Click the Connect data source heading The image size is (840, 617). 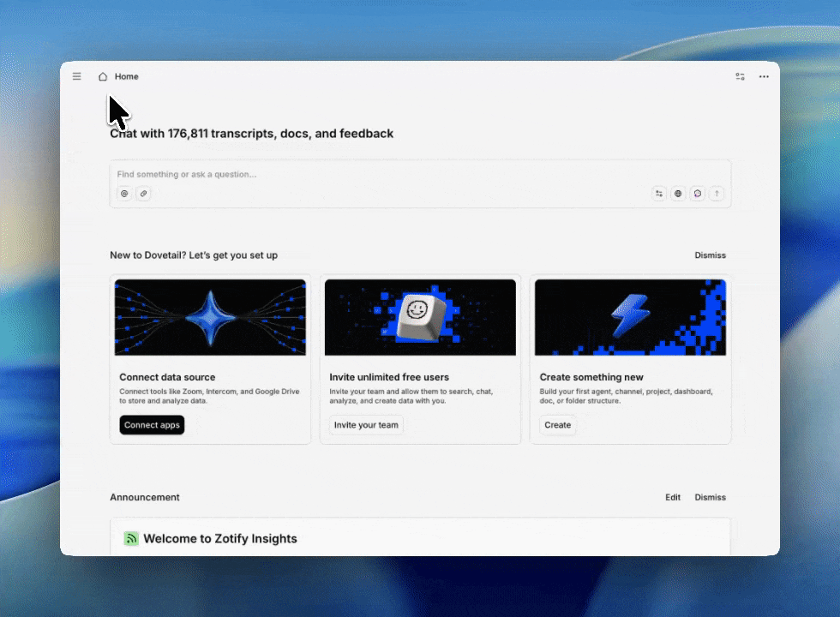(x=167, y=377)
